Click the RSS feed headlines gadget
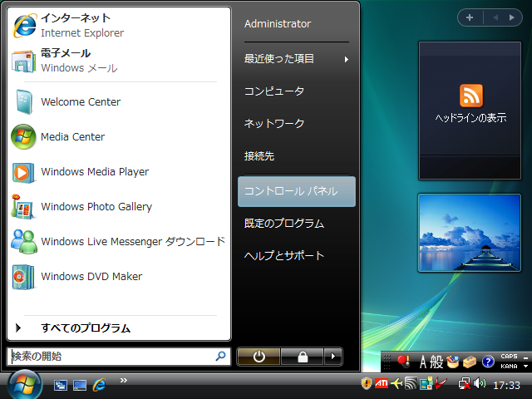 coord(470,111)
